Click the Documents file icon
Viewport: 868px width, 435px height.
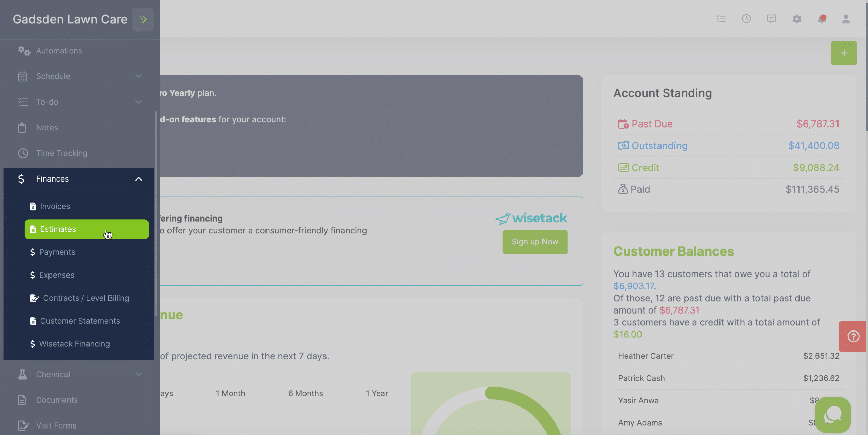(22, 400)
